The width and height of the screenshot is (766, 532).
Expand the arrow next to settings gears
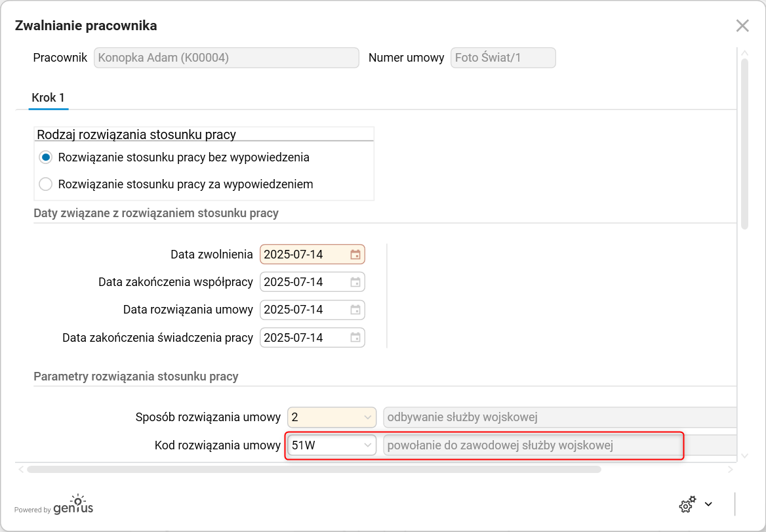[708, 504]
